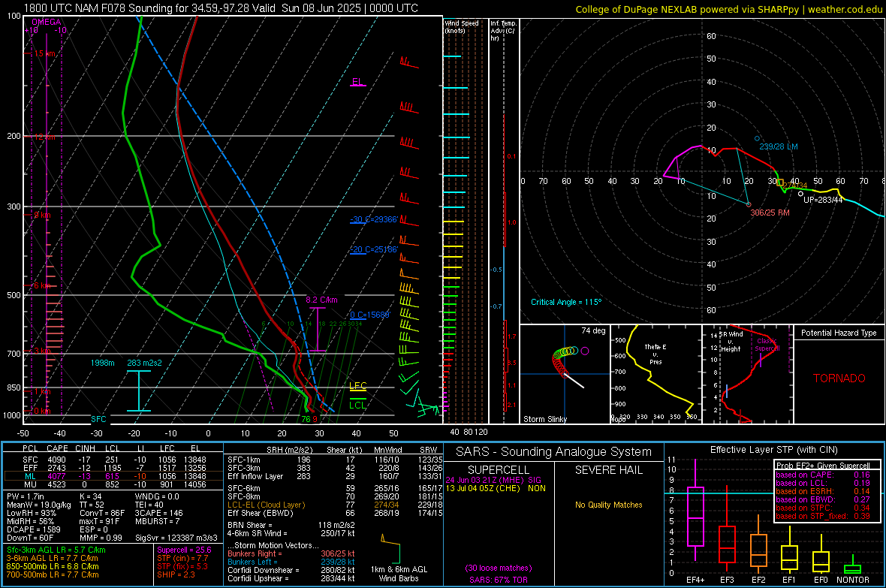Click the 'Sfc-3km AGL LR = 5.7 C/km' line
Viewport: 886px width, 588px height.
click(56, 550)
